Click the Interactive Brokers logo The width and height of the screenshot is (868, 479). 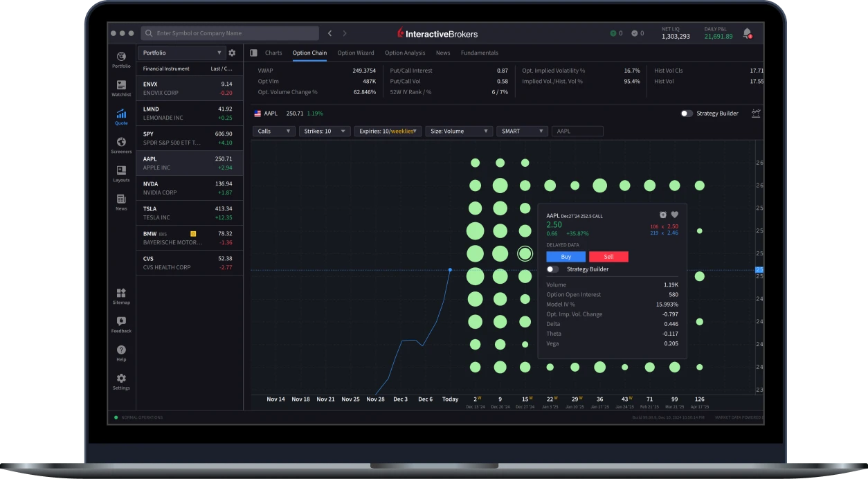coord(437,33)
